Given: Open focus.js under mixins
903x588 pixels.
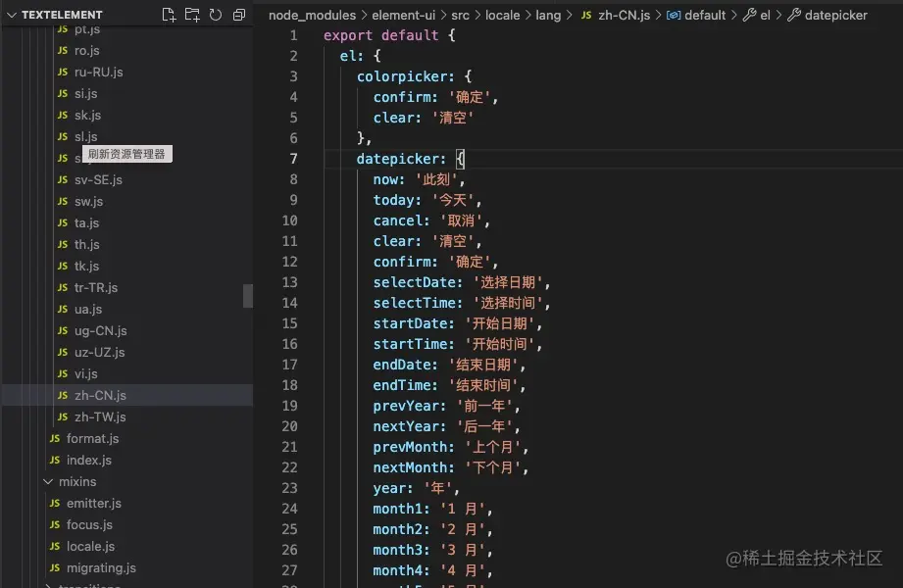Looking at the screenshot, I should click(x=89, y=524).
